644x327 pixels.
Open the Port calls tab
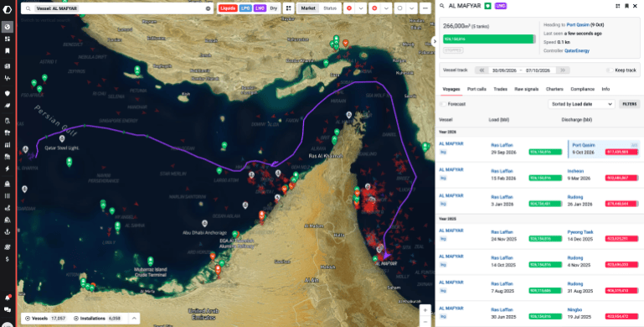pos(477,89)
